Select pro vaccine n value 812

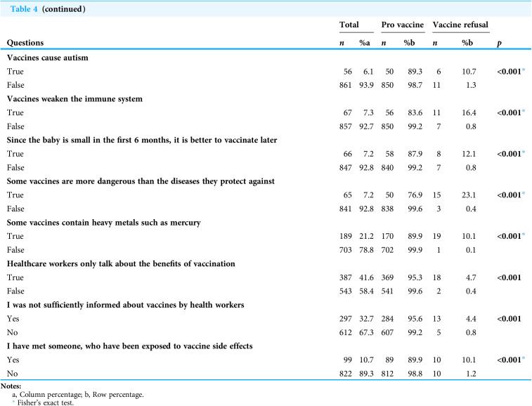click(387, 374)
